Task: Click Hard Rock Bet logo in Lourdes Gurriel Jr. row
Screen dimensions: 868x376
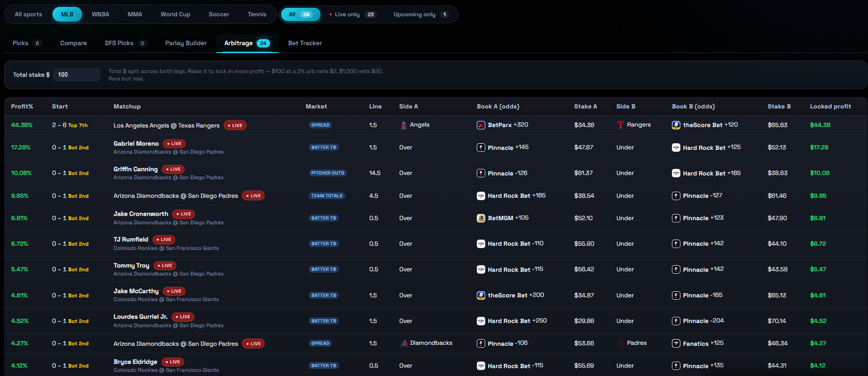Action: click(x=481, y=321)
